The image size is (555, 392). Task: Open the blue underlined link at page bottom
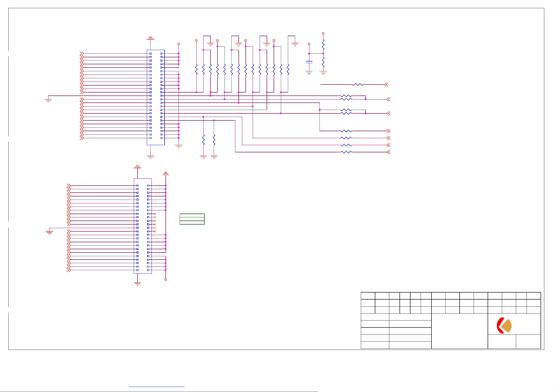click(156, 387)
